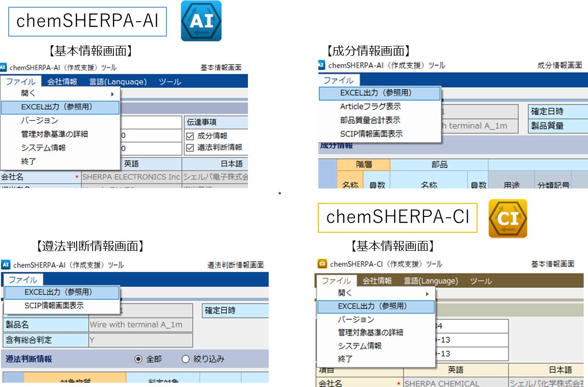Select 部品質量合計表示 menu entry
Image resolution: width=588 pixels, height=387 pixels.
(x=380, y=120)
